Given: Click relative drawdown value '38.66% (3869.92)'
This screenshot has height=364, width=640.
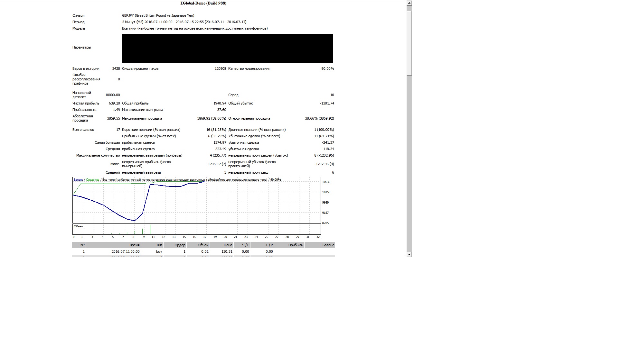Looking at the screenshot, I should (320, 118).
